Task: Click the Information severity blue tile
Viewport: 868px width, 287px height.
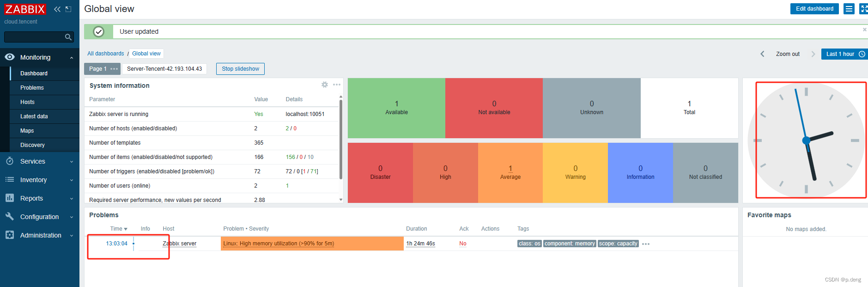Action: [x=640, y=173]
